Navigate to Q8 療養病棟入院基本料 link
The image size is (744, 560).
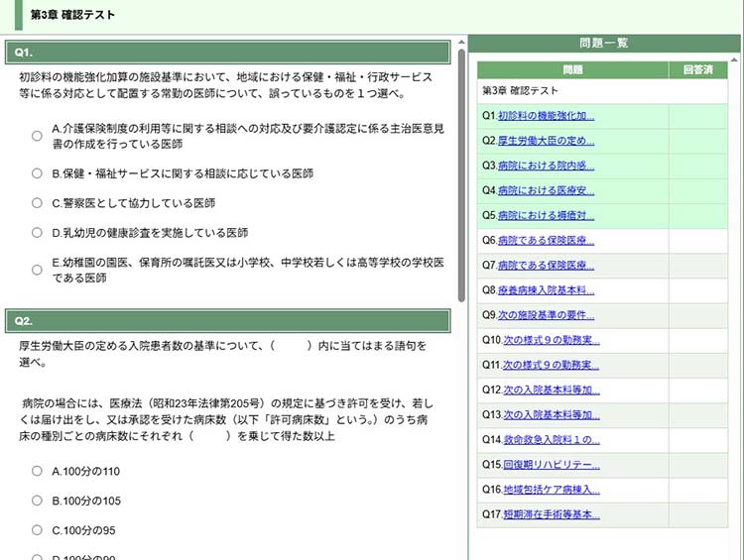click(546, 290)
